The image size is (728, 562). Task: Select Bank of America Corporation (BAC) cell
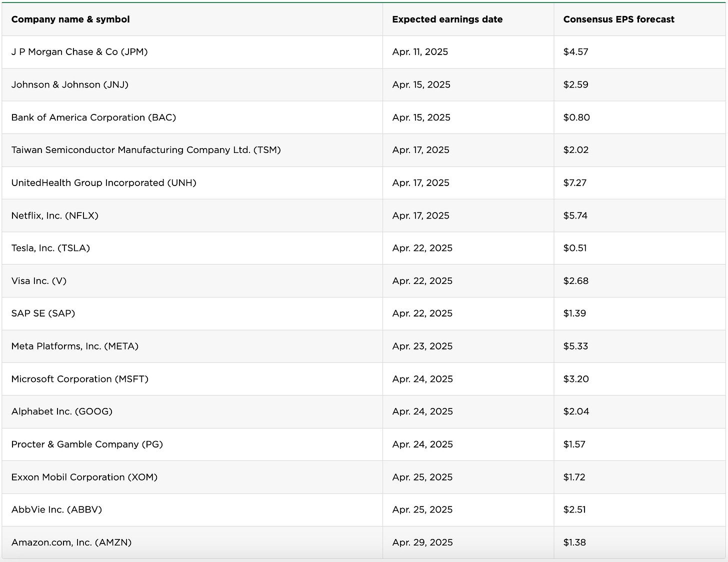pos(93,117)
